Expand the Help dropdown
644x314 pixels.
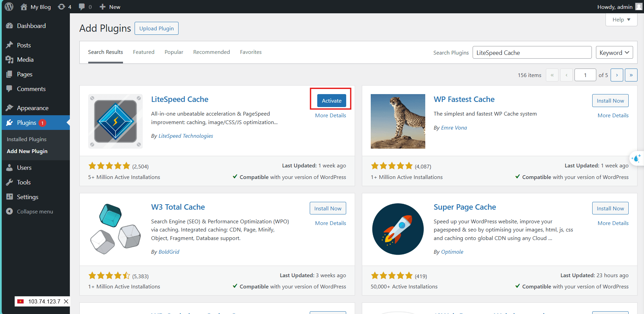pyautogui.click(x=622, y=20)
